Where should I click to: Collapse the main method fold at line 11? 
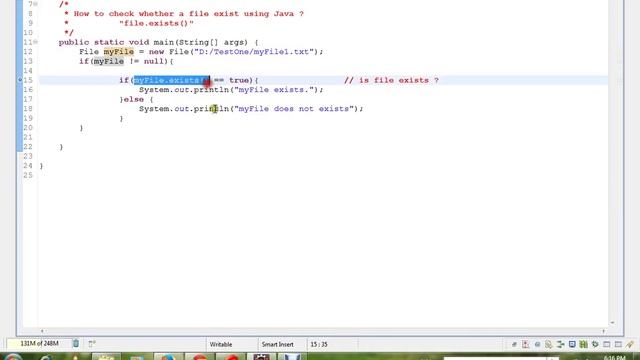tap(36, 42)
